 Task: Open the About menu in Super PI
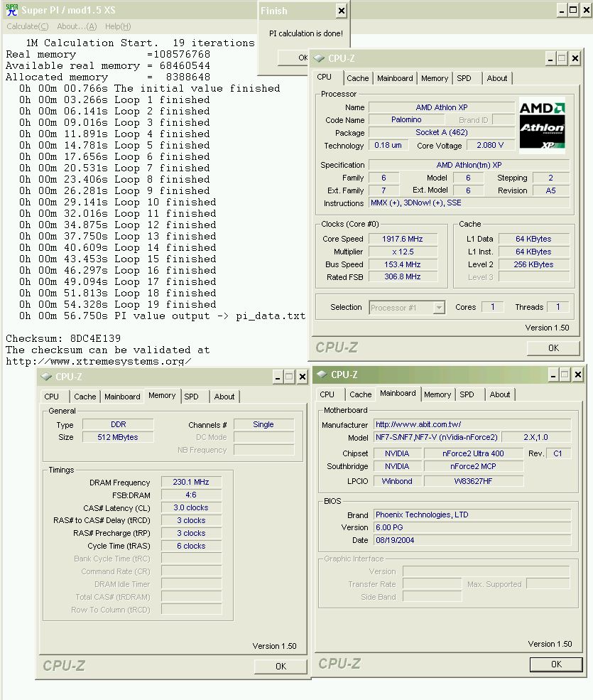point(77,26)
